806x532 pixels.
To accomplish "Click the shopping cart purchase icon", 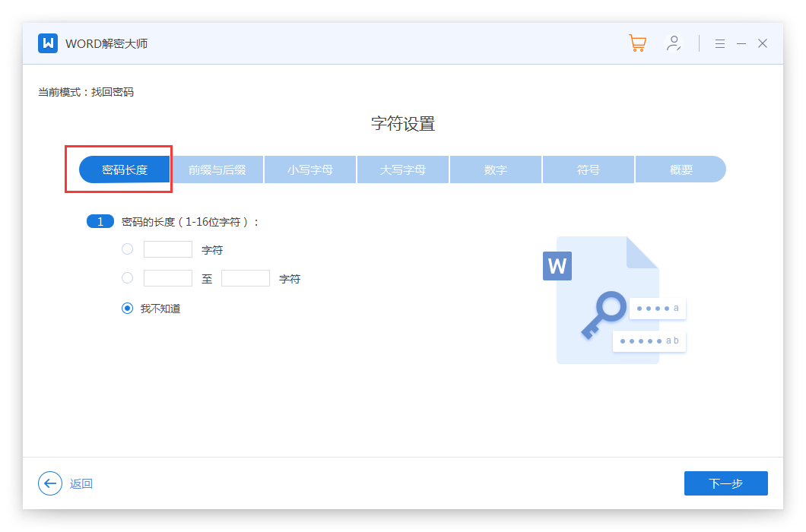I will [637, 43].
